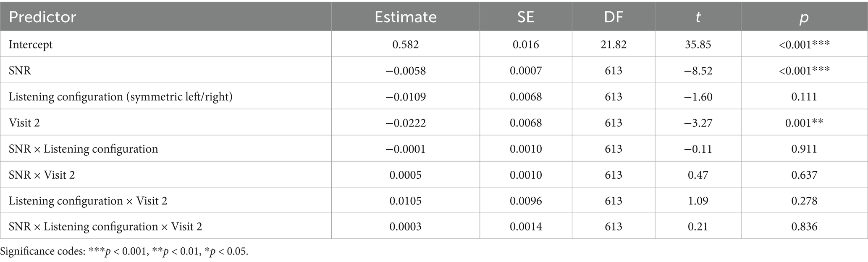
Task: Click the SNR × Visit 2 label
Action: click(x=42, y=175)
